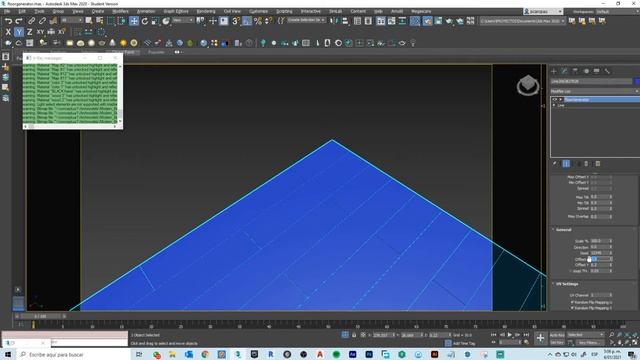Viewport: 640px width, 360px height.
Task: Open the user sign-in dropdown
Action: [543, 11]
